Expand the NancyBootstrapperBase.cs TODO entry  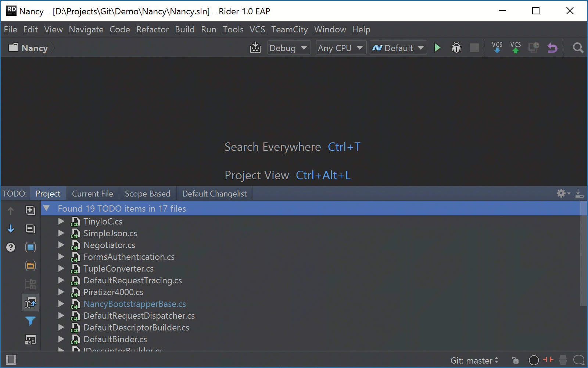[61, 304]
